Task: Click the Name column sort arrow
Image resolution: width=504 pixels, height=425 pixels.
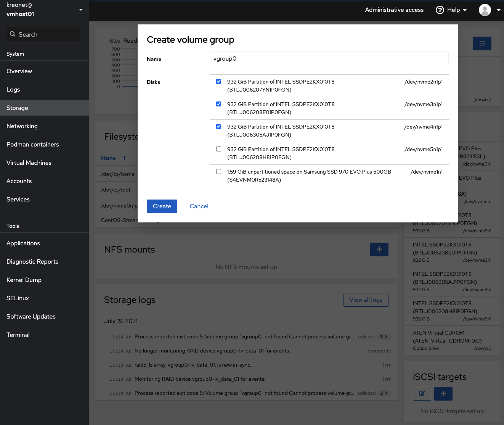Action: coord(124,158)
